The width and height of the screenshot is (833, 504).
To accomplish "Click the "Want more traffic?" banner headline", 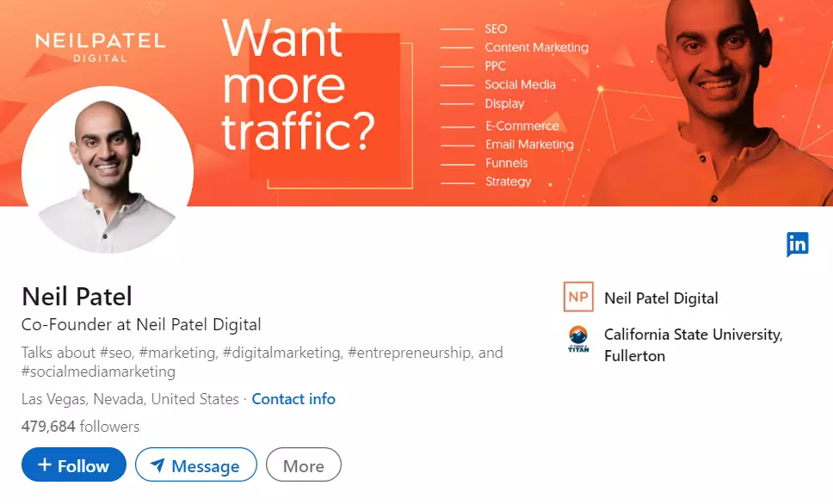I will (299, 86).
